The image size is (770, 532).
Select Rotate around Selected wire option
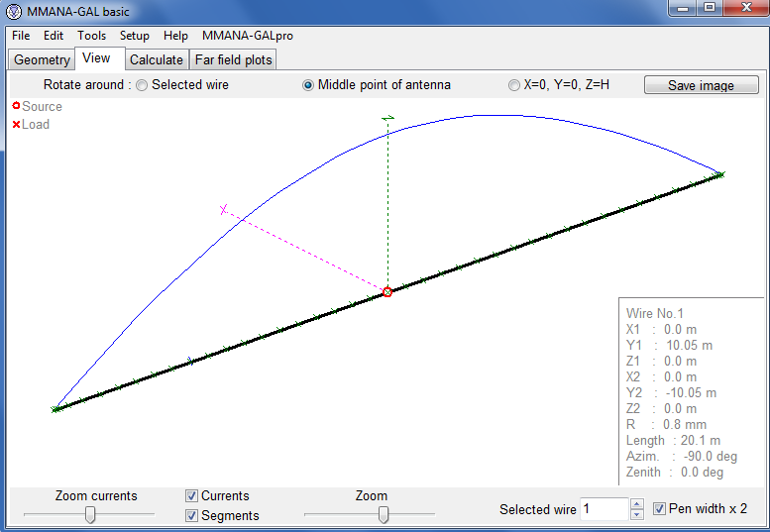click(x=142, y=85)
